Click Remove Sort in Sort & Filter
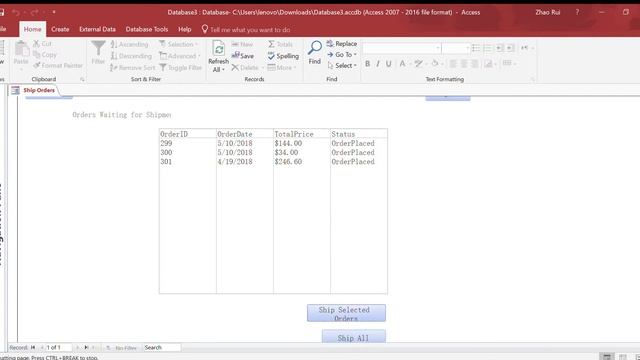The image size is (640, 360). pyautogui.click(x=133, y=68)
